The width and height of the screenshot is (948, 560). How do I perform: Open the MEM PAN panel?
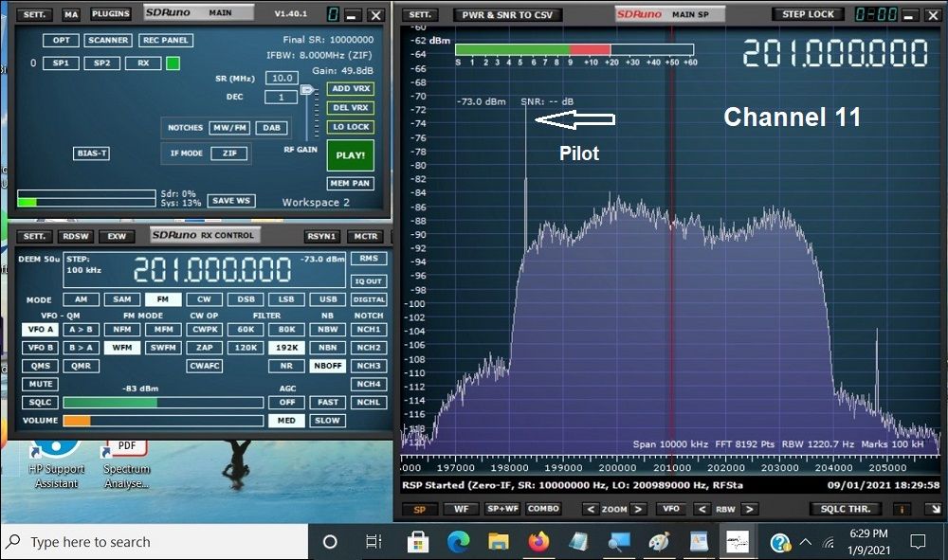coord(351,183)
